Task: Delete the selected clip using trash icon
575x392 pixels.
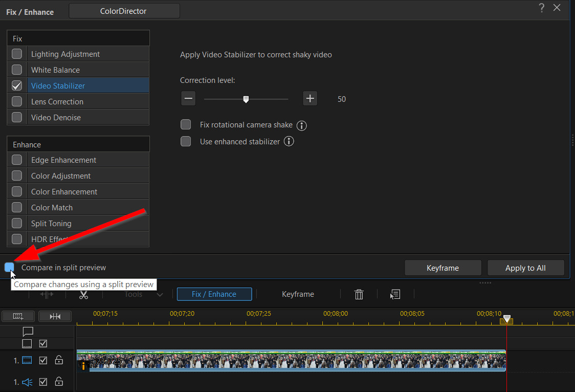Action: tap(359, 294)
